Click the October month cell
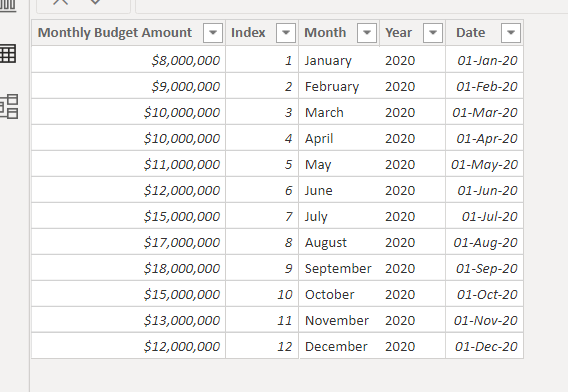568x392 pixels. pyautogui.click(x=339, y=294)
